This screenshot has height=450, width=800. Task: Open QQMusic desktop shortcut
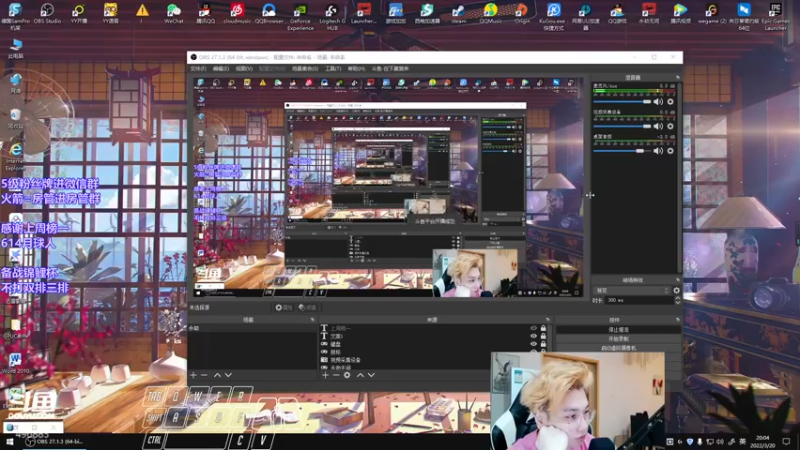pyautogui.click(x=490, y=13)
